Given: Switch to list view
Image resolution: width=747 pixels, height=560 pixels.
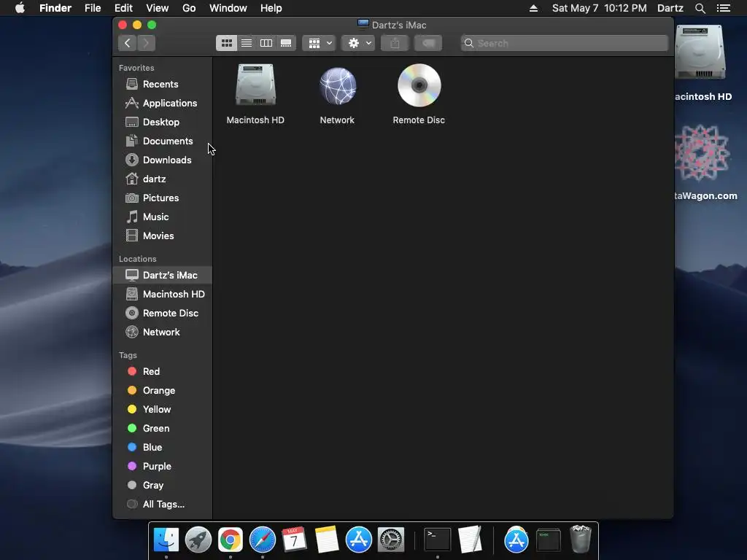Looking at the screenshot, I should (247, 43).
